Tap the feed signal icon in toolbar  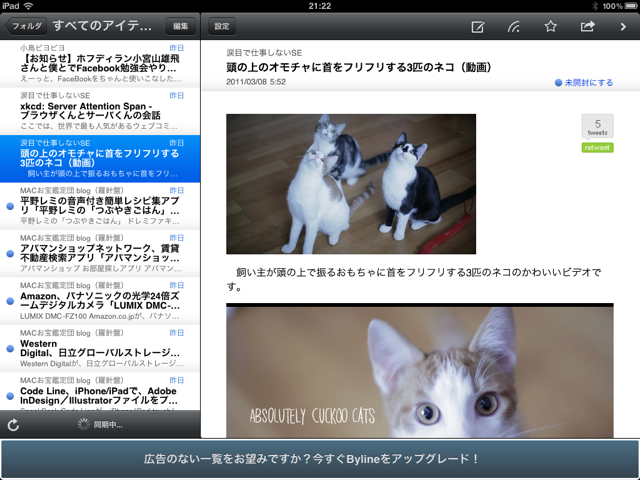click(513, 26)
